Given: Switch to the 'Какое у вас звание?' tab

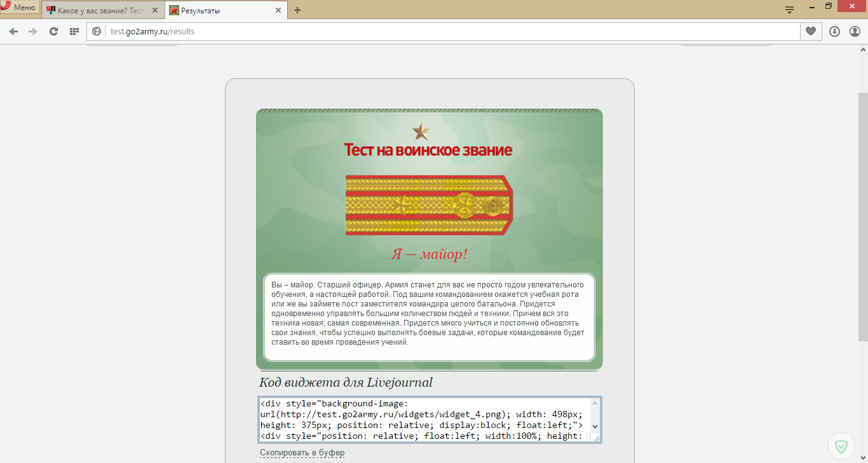Looking at the screenshot, I should click(x=95, y=10).
